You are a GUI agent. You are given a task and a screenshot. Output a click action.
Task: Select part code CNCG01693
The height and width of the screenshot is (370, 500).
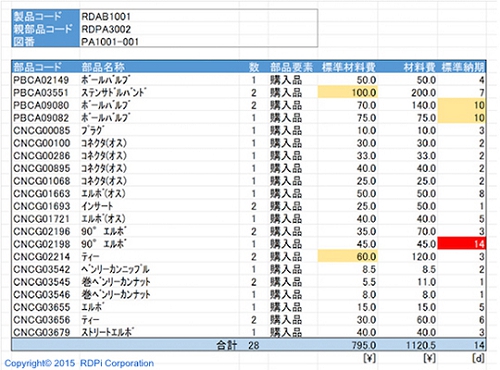click(42, 206)
